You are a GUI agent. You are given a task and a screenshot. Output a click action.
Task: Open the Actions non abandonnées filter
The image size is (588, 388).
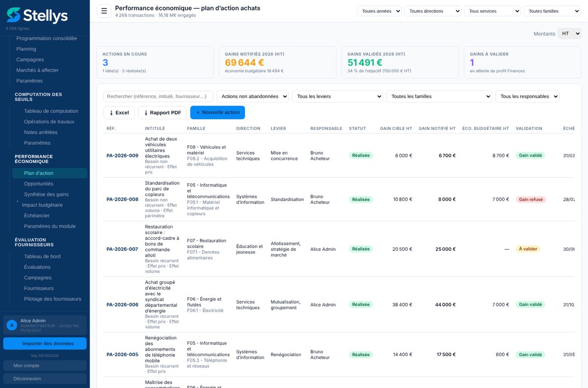click(x=253, y=97)
